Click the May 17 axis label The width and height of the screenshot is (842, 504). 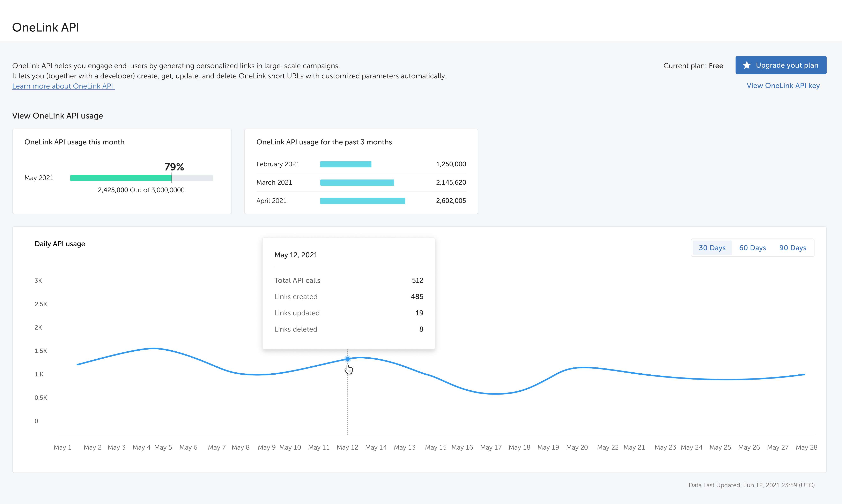[x=490, y=447]
